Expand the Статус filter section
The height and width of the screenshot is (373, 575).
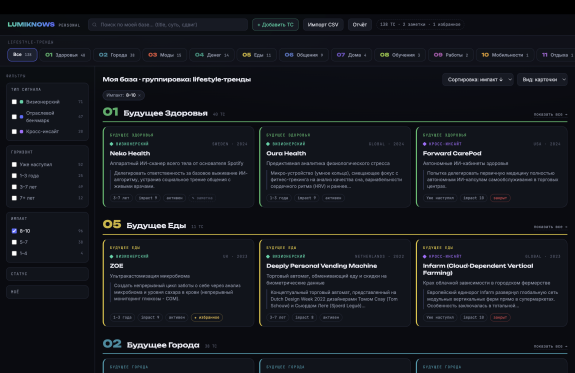pos(47,274)
